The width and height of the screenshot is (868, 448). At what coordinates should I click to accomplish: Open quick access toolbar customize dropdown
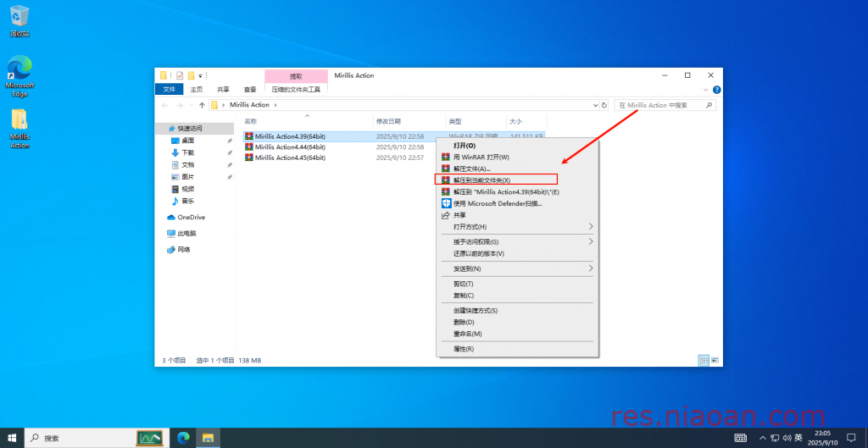pyautogui.click(x=200, y=75)
